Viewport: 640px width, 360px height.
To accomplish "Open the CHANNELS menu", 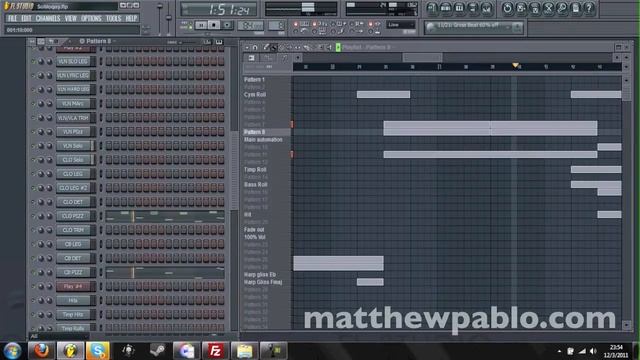I will 48,18.
